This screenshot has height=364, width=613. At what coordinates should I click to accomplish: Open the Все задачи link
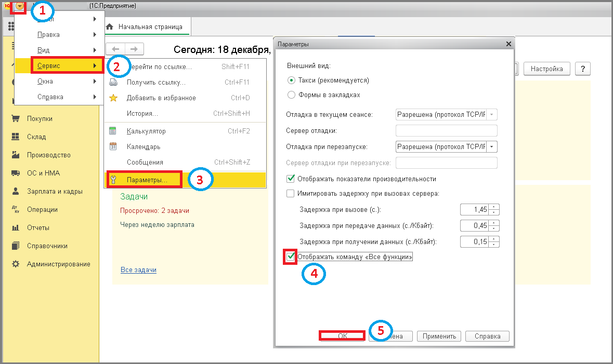pos(138,269)
